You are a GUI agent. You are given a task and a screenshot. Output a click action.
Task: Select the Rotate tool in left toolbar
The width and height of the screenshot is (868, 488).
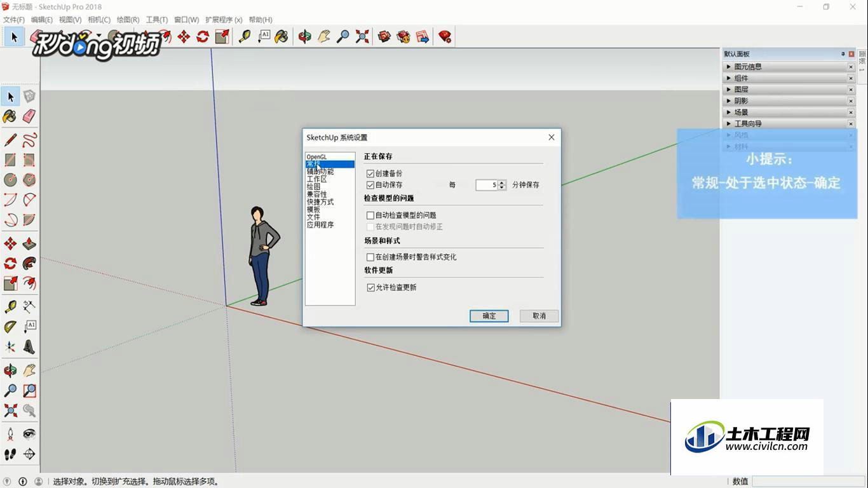(x=10, y=263)
